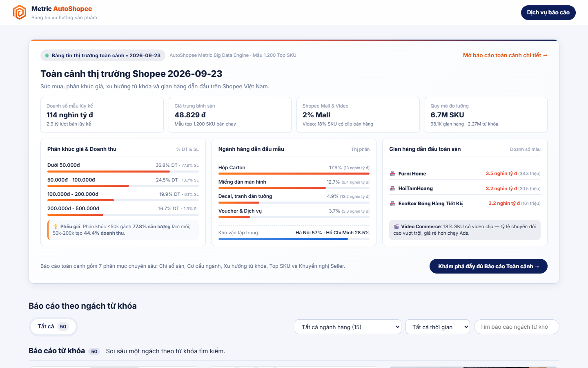Click the Shopee Mall & Video card
Screen dimensions: 588x368
click(358, 115)
